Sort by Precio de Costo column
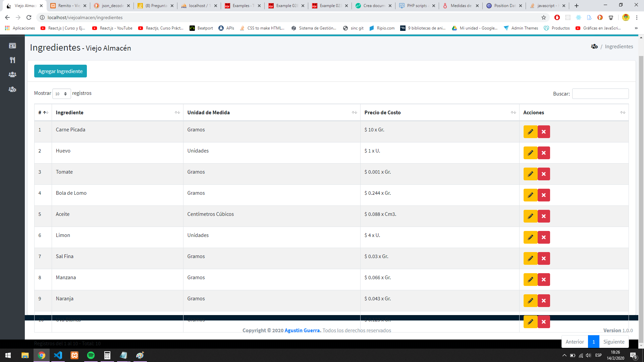 point(440,113)
